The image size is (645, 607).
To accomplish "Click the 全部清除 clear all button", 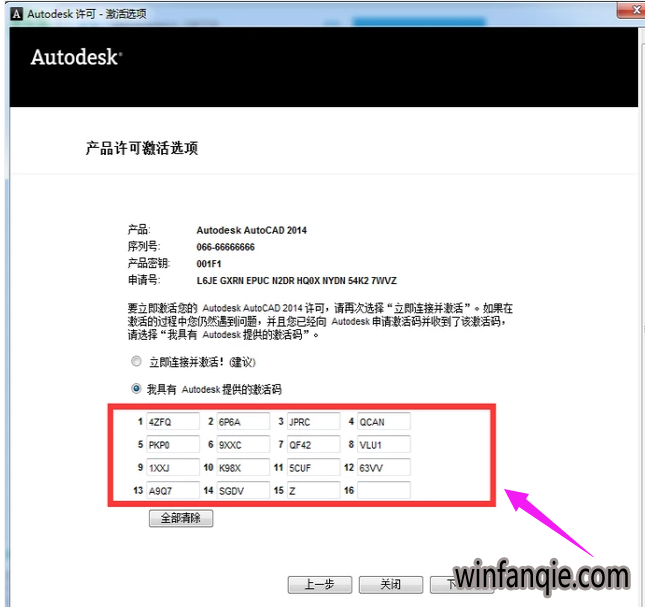I will click(181, 518).
